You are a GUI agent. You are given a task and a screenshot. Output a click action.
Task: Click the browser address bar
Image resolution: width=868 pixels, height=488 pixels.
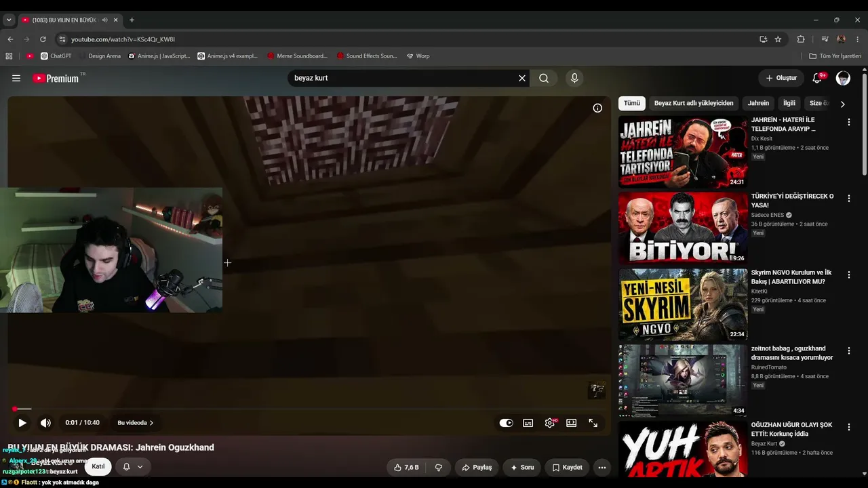tap(407, 39)
